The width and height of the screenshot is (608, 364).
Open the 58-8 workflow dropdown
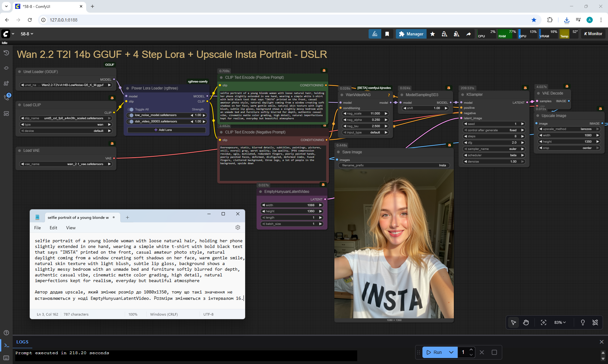click(27, 34)
